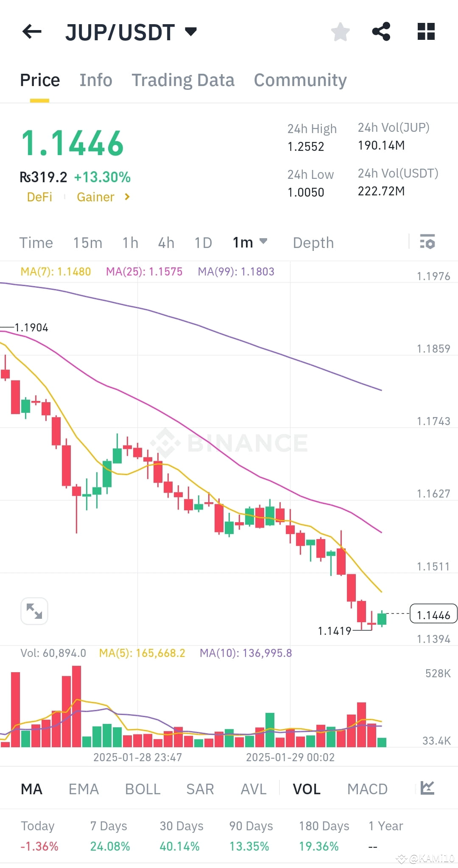The image size is (458, 868).
Task: Share this chart via the share icon
Action: click(381, 32)
